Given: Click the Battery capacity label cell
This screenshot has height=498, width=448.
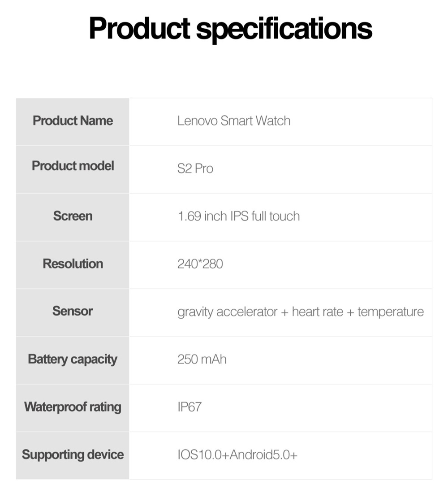Looking at the screenshot, I should [x=73, y=359].
